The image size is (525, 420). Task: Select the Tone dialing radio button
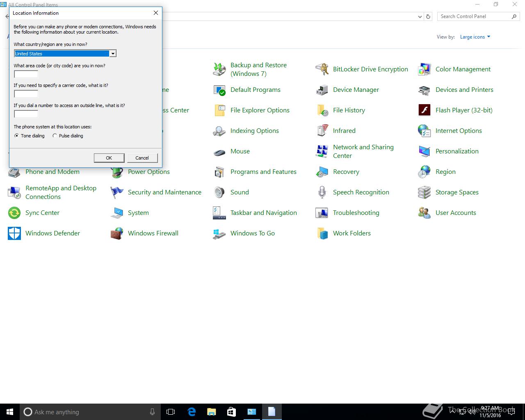(17, 136)
